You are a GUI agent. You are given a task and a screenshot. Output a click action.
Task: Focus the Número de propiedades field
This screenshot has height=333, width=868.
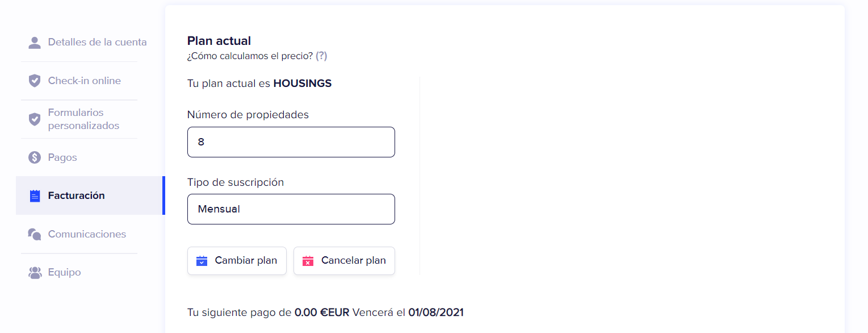[291, 142]
